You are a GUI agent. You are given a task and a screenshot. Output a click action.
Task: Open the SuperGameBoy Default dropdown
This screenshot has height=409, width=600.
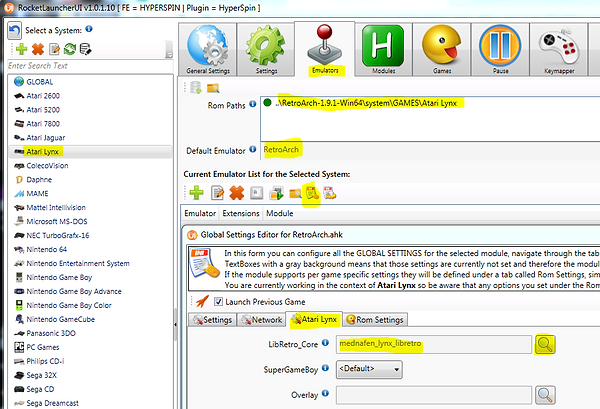(x=369, y=369)
